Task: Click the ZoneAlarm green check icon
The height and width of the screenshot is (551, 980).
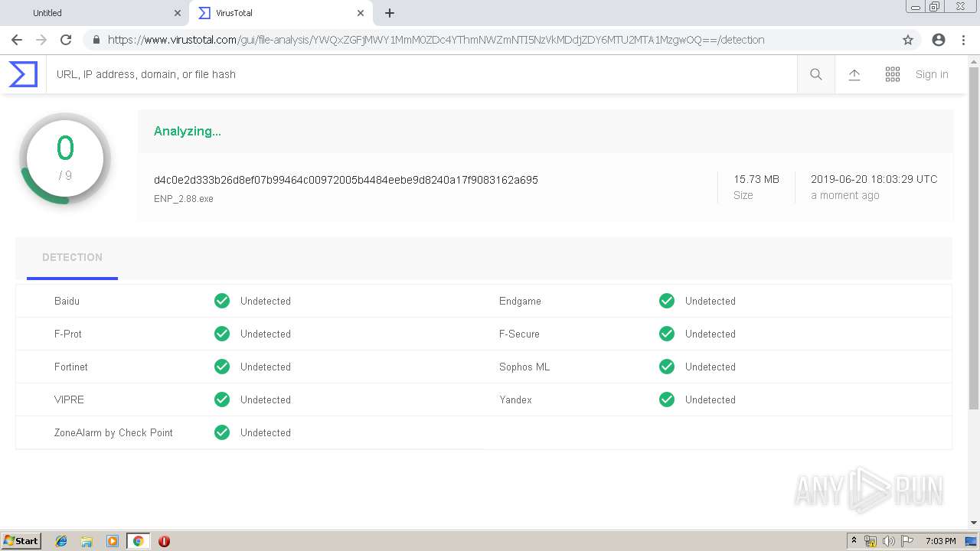Action: point(222,432)
